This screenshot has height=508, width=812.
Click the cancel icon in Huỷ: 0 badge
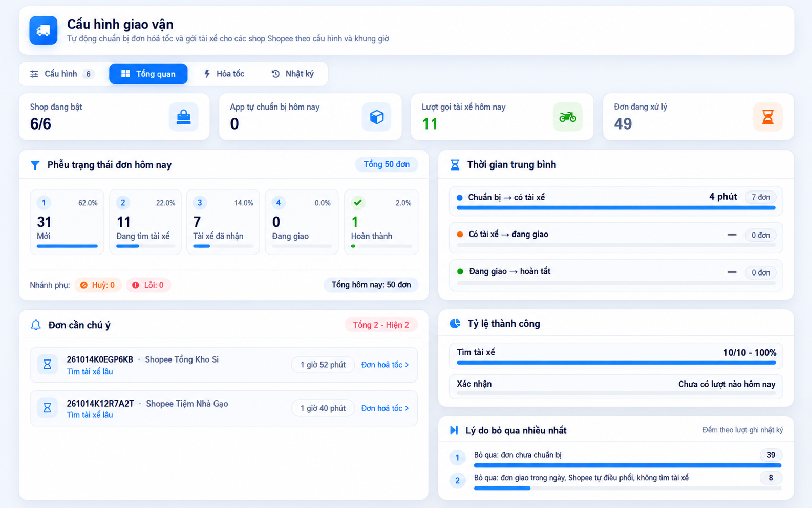pos(84,285)
